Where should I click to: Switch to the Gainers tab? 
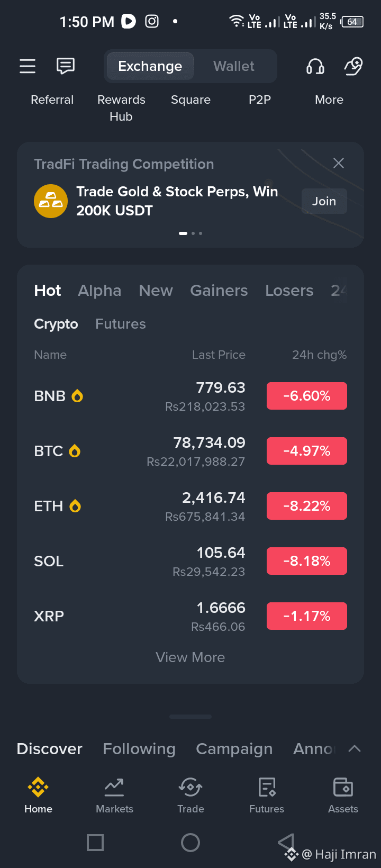click(x=219, y=291)
